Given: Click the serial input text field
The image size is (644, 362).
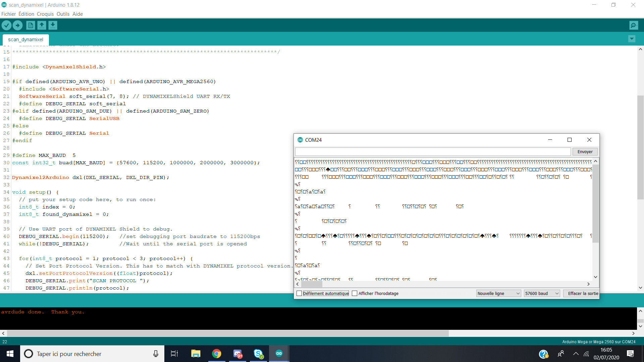Looking at the screenshot, I should coord(433,152).
